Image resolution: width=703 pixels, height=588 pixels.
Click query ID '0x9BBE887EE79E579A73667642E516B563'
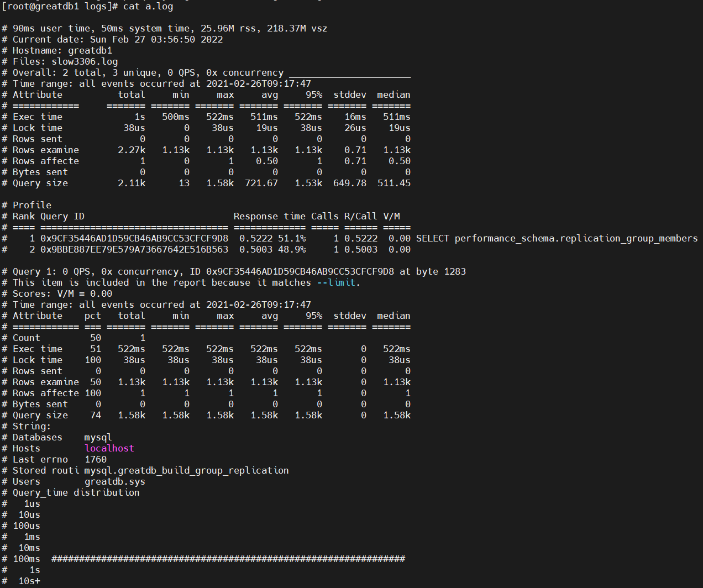pos(134,249)
